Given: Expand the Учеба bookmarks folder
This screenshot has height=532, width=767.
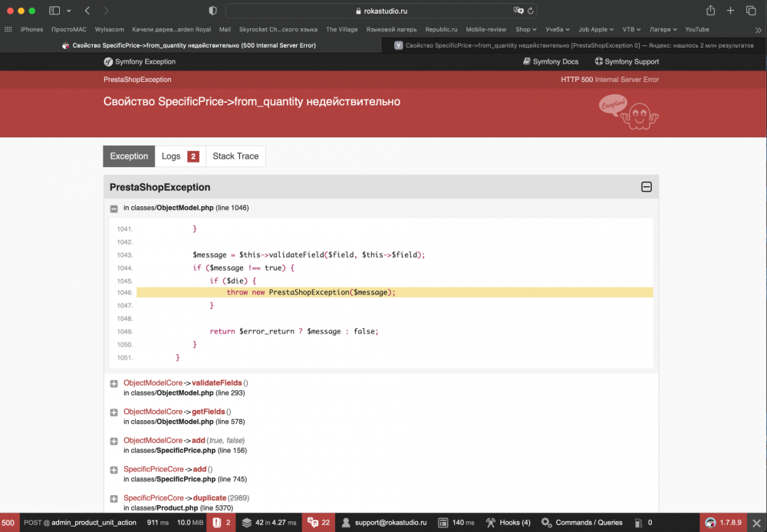Looking at the screenshot, I should click(x=558, y=29).
